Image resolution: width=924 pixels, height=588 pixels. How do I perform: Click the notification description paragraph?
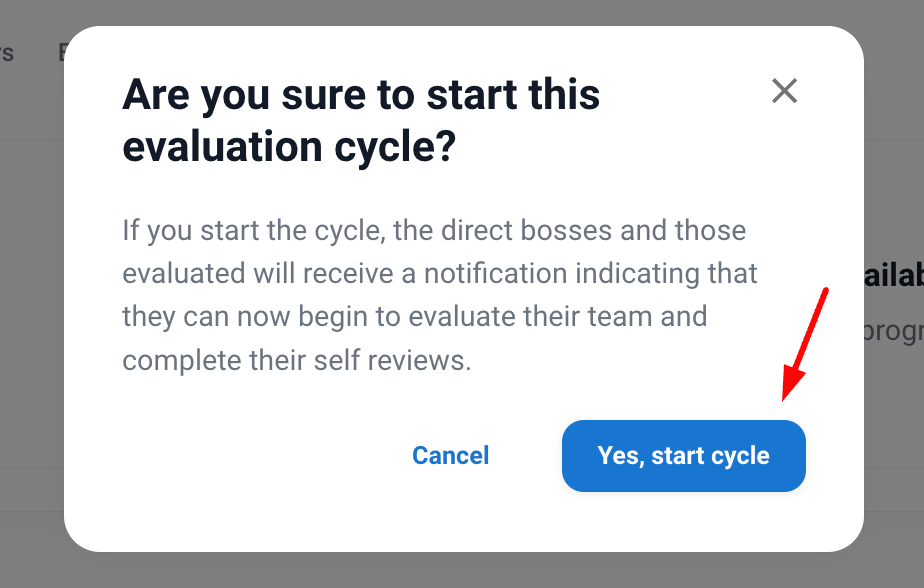440,295
